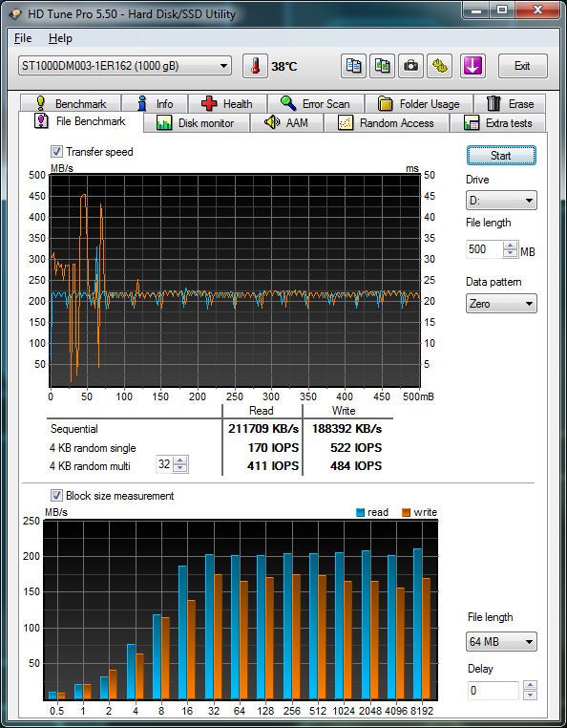Open the Drive D: dropdown
Image resolution: width=567 pixels, height=728 pixels.
click(501, 201)
